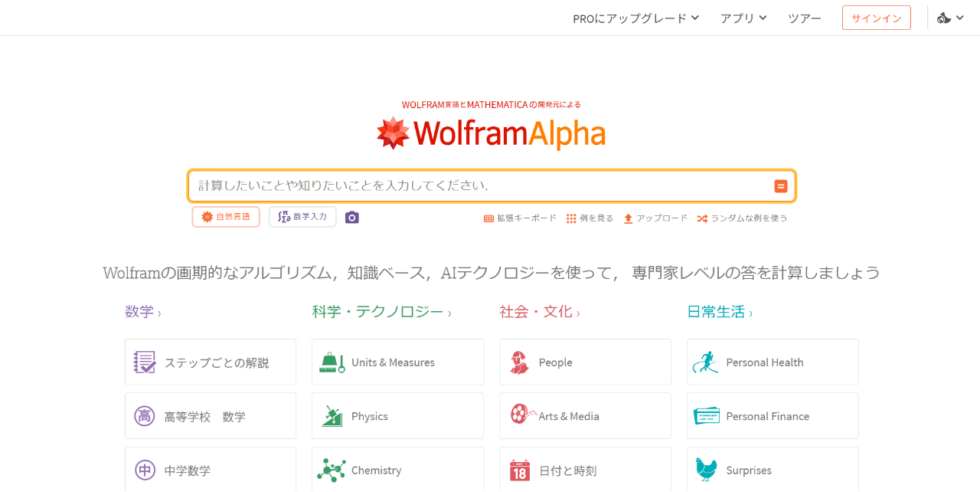Open the 科学・テクノロジー category link
This screenshot has height=492, width=980.
(381, 312)
